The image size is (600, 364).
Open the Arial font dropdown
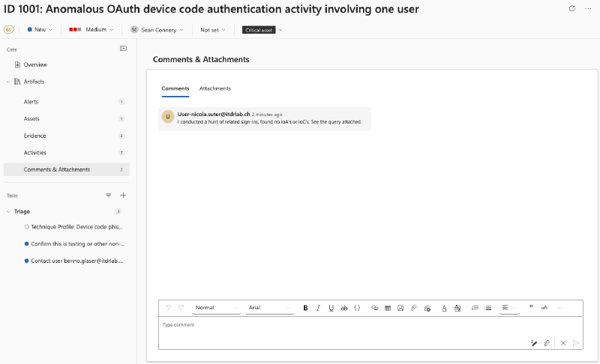pos(269,308)
